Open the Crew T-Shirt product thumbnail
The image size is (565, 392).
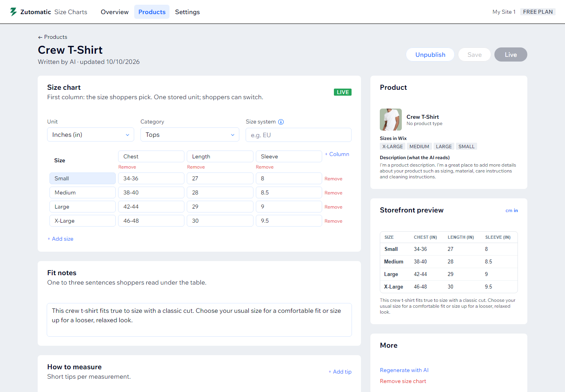point(391,120)
